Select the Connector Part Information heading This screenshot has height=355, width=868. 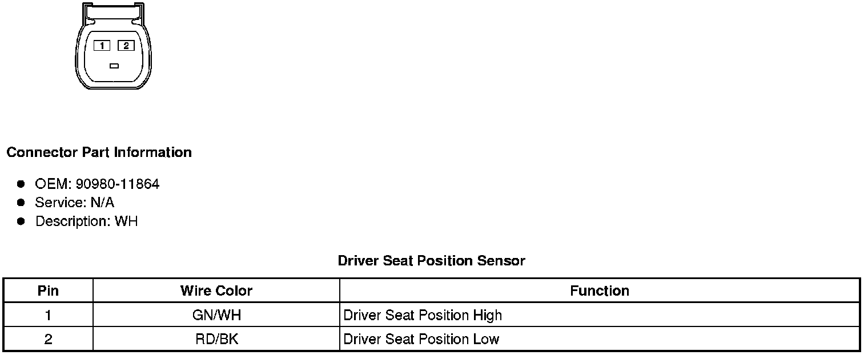(x=99, y=152)
